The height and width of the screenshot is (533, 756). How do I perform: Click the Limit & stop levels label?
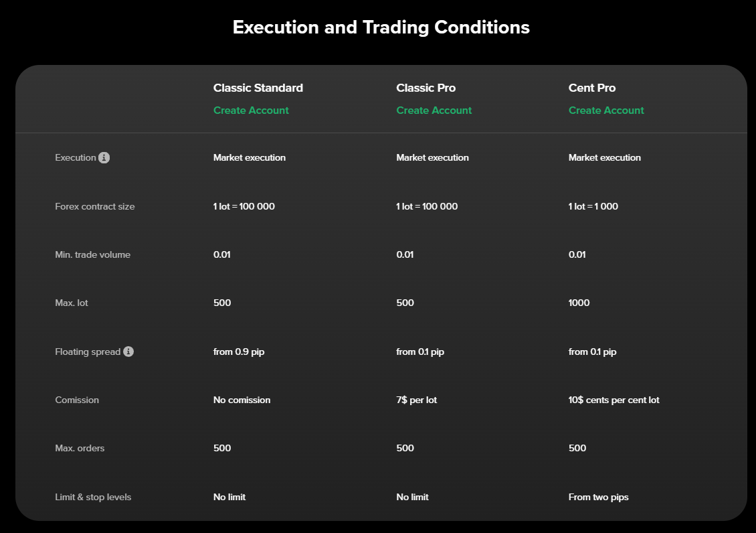(93, 497)
